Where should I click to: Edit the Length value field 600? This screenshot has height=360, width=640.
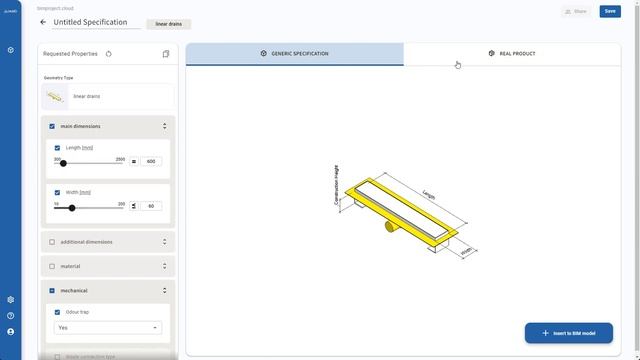coord(151,161)
